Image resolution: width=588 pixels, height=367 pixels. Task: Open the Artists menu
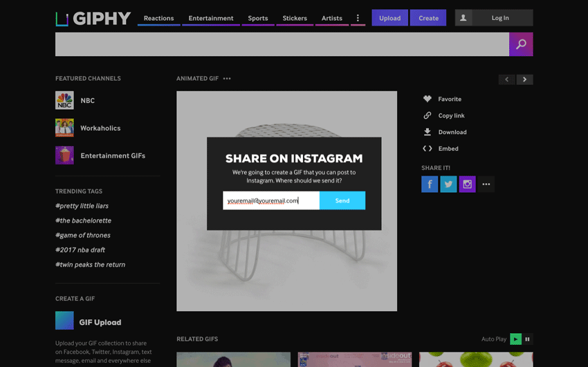[332, 18]
